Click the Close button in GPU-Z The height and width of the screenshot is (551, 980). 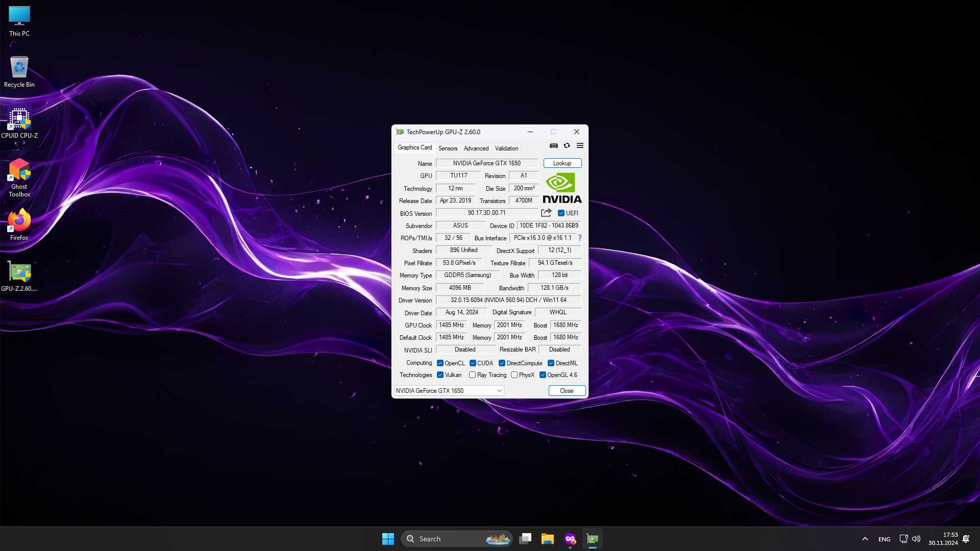[x=567, y=391]
